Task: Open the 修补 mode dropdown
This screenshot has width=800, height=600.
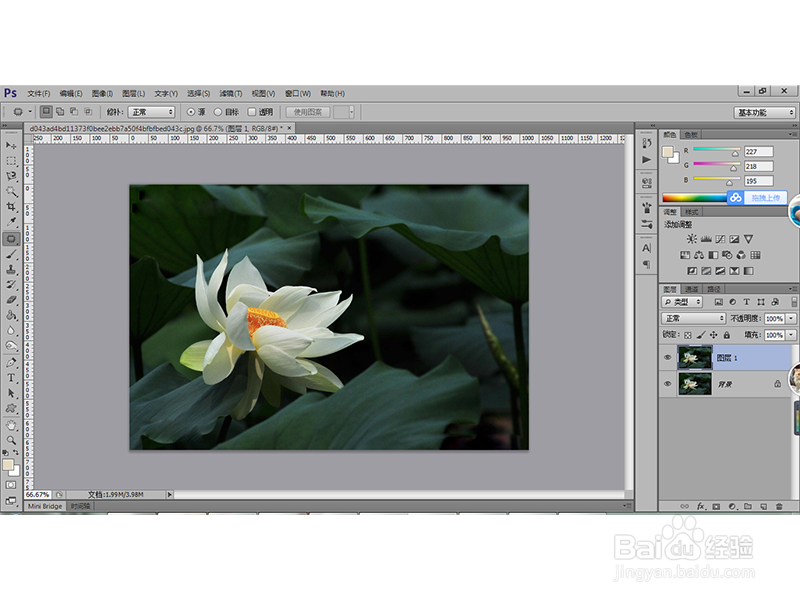Action: click(x=152, y=112)
